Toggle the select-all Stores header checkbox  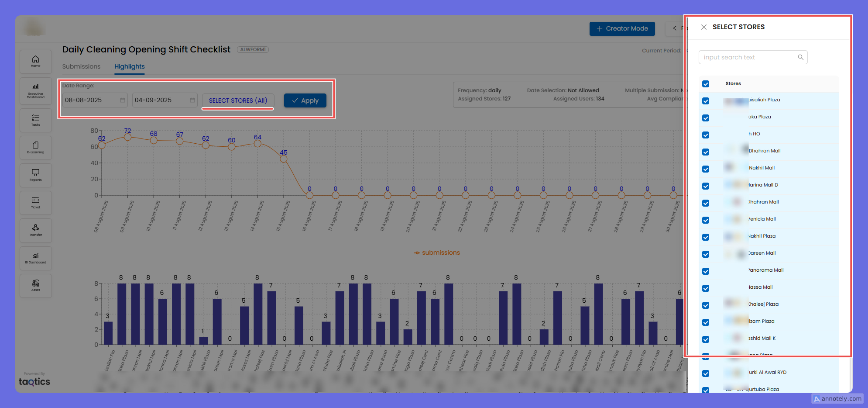706,84
